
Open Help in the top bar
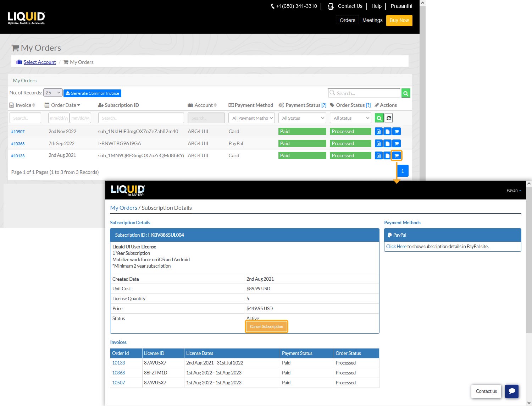click(377, 6)
